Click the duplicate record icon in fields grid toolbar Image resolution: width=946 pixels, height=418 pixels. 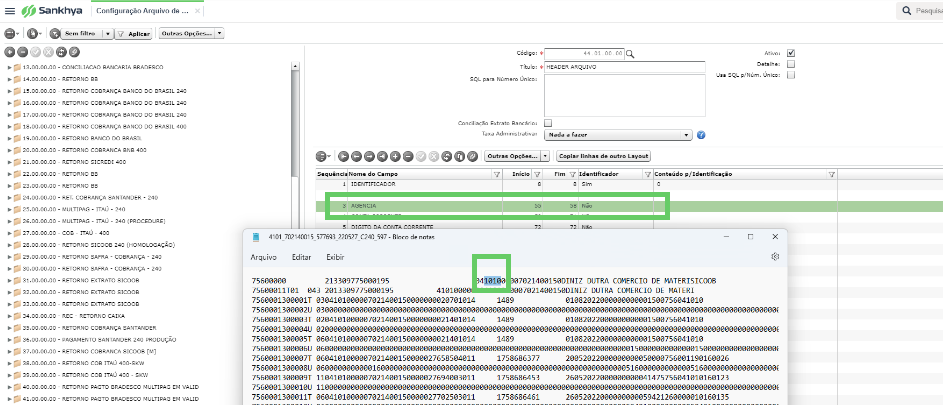tap(460, 156)
